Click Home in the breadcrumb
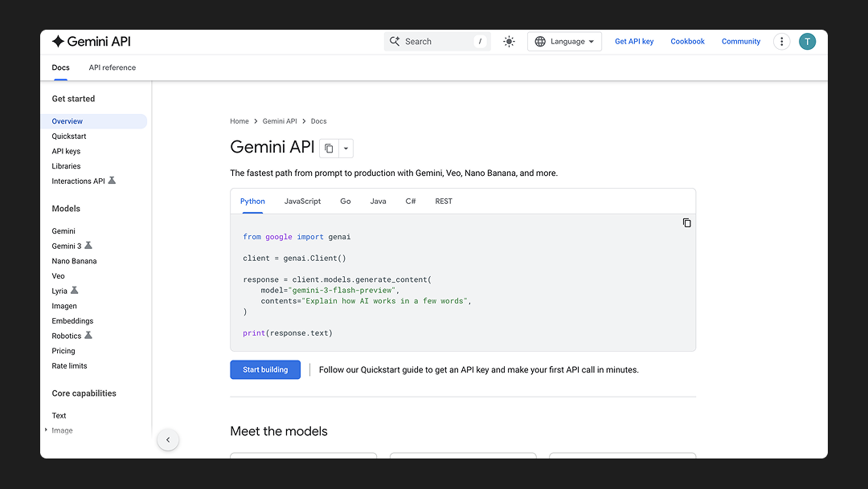The width and height of the screenshot is (868, 489). [240, 121]
